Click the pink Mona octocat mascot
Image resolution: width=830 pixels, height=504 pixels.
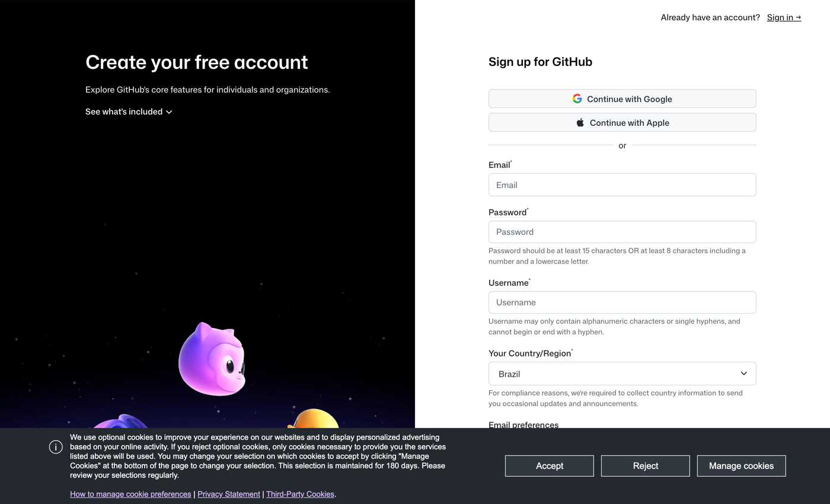pyautogui.click(x=212, y=359)
